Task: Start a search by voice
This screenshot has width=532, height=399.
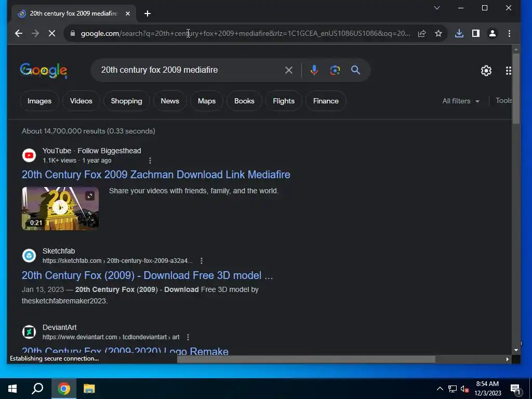Action: coord(314,70)
